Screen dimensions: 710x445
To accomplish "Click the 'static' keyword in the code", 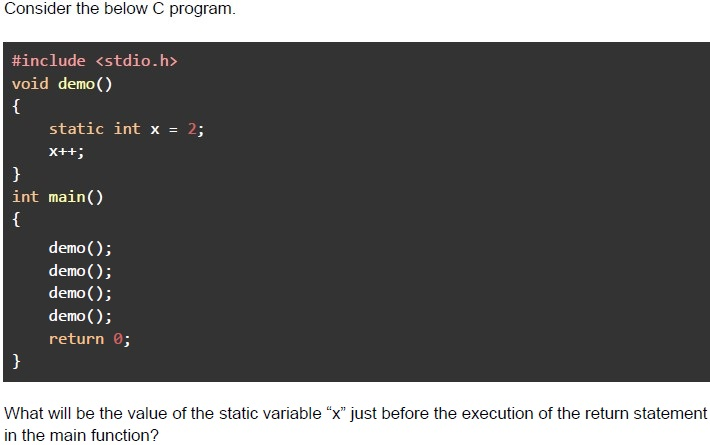I will pos(77,129).
